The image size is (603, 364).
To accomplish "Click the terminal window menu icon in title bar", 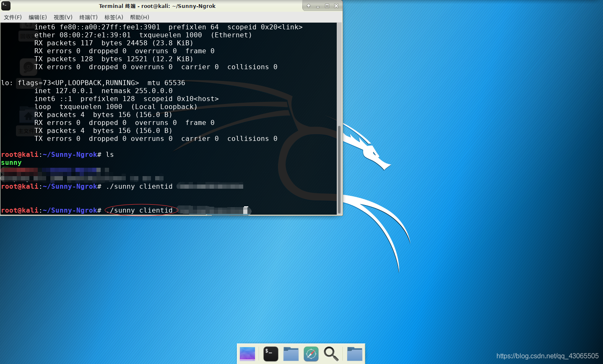I will 6,6.
